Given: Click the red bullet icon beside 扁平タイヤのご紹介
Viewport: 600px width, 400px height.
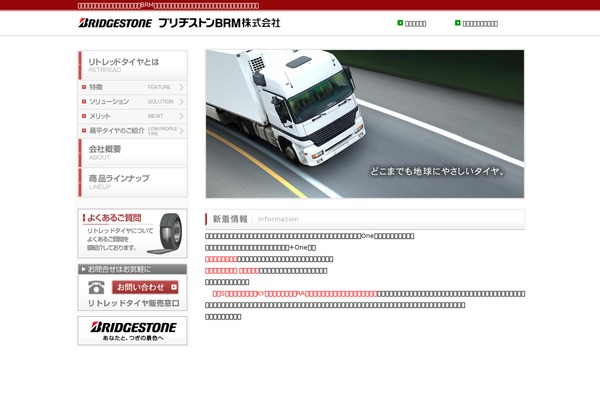Looking at the screenshot, I should pos(84,131).
